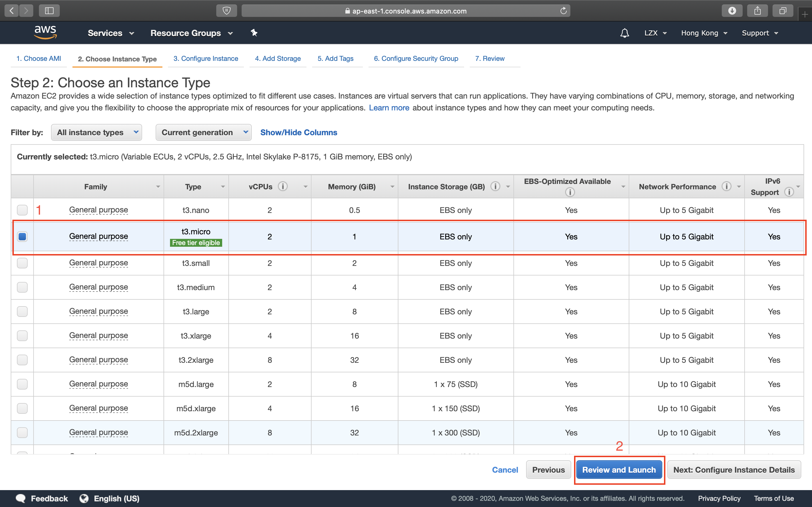Click the vCPUs column info icon
The image size is (812, 507).
pos(283,186)
